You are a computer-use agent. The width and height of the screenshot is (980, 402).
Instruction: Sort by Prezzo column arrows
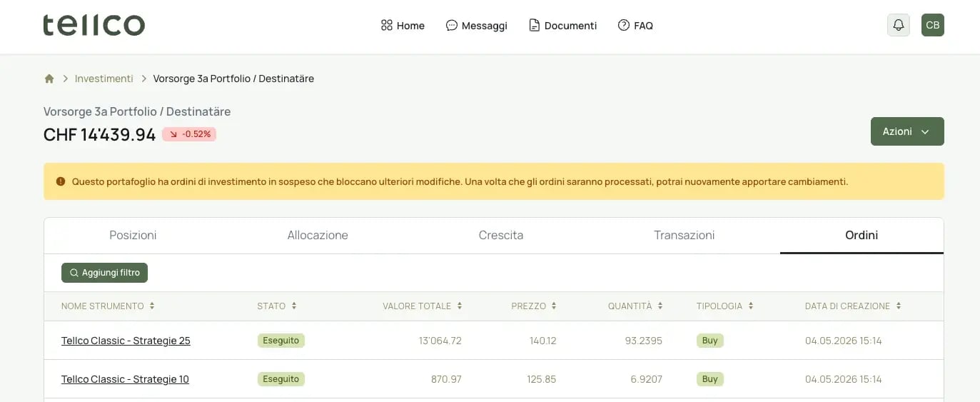(554, 306)
